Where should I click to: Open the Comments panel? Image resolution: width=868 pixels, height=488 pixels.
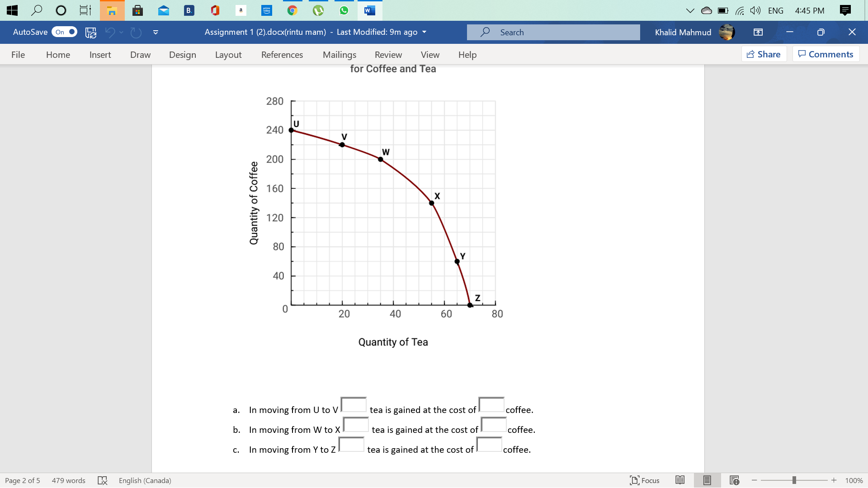(826, 54)
